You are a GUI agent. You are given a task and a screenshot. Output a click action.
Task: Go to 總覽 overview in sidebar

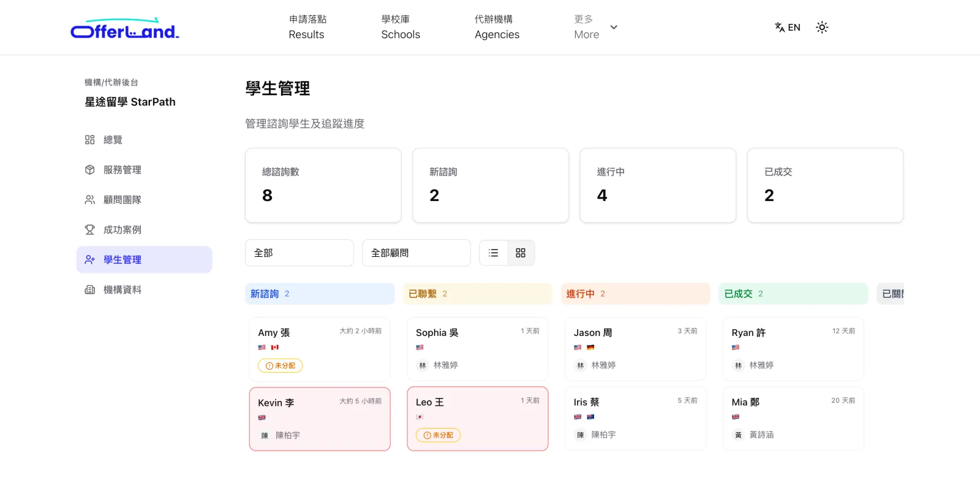pos(144,140)
